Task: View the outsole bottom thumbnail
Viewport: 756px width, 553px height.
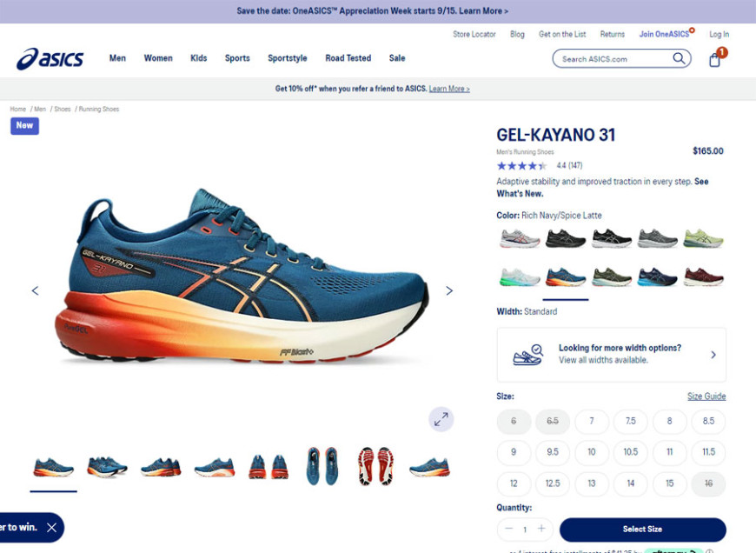Action: tap(376, 466)
